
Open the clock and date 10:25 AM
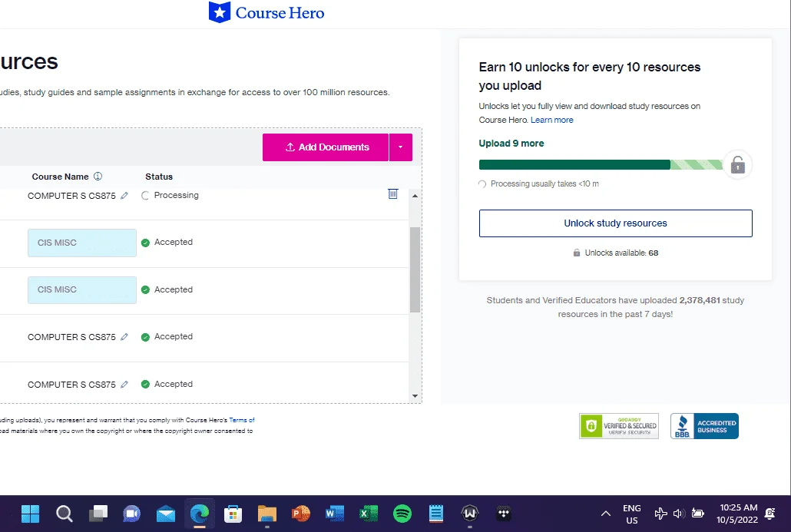pyautogui.click(x=738, y=514)
